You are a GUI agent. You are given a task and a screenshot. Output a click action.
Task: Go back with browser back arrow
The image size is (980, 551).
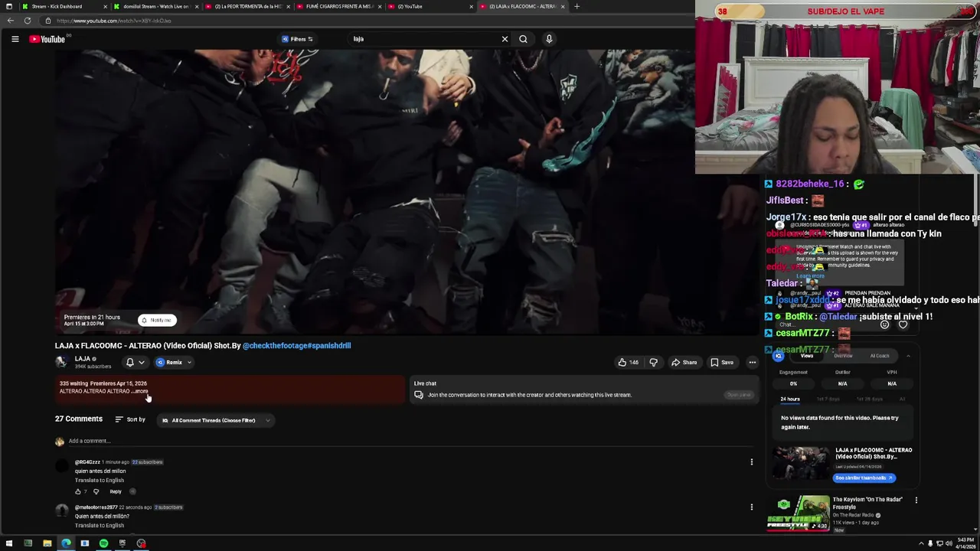click(x=10, y=21)
